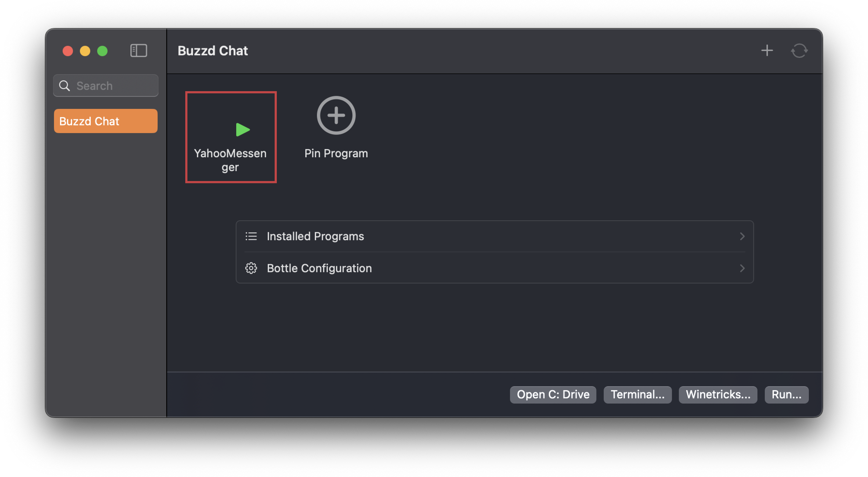This screenshot has height=477, width=868.
Task: Click the Pin Program label
Action: (336, 153)
